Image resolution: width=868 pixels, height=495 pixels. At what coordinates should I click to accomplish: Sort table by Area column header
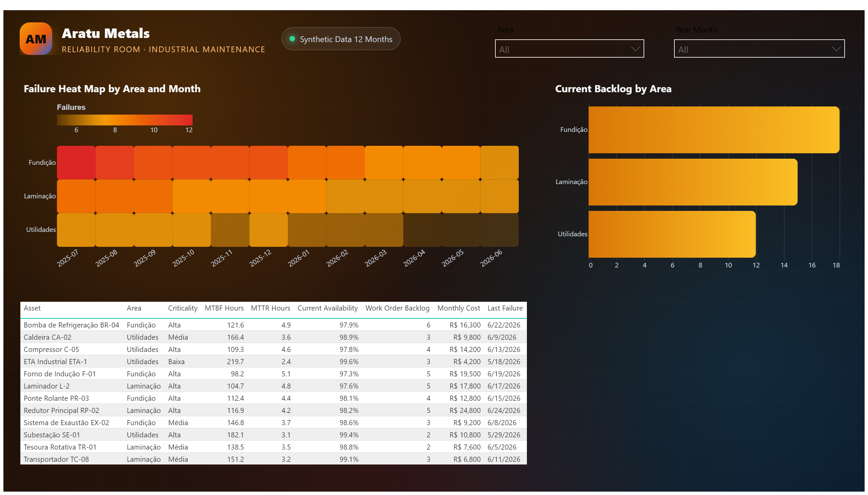134,308
